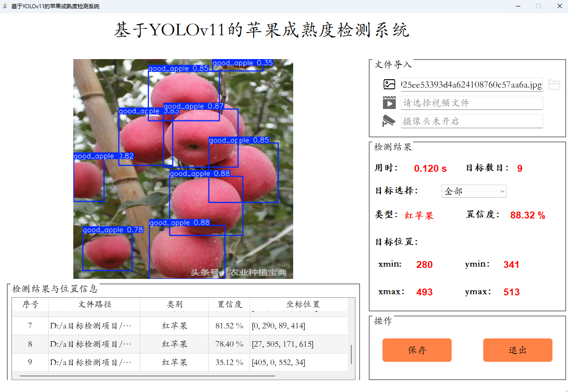Screen dimensions: 568x392
Task: Click the app icon in title bar
Action: 5,6
